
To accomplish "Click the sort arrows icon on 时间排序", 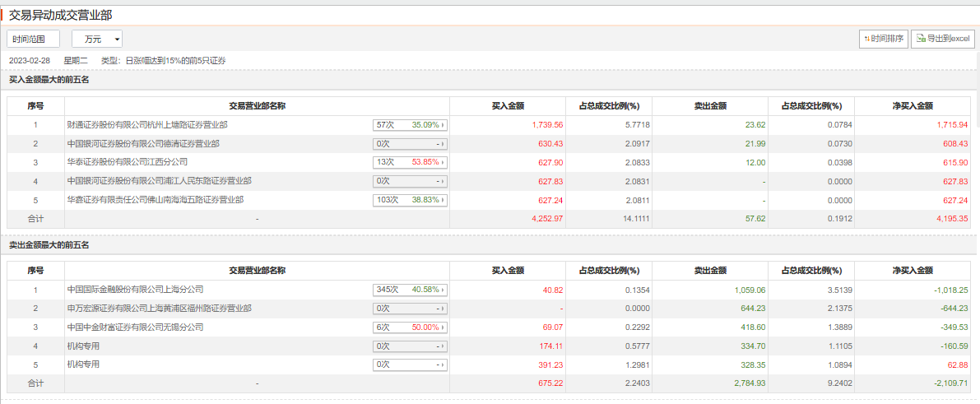I will tap(867, 39).
